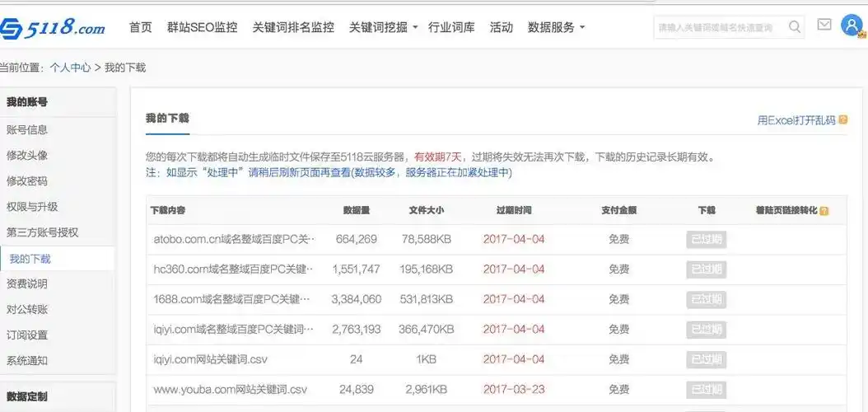
Task: Open 系统通知 in sidebar
Action: tap(27, 361)
